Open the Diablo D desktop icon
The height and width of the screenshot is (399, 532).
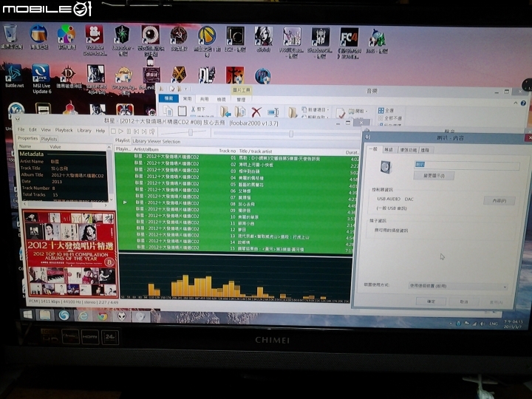coord(68,78)
